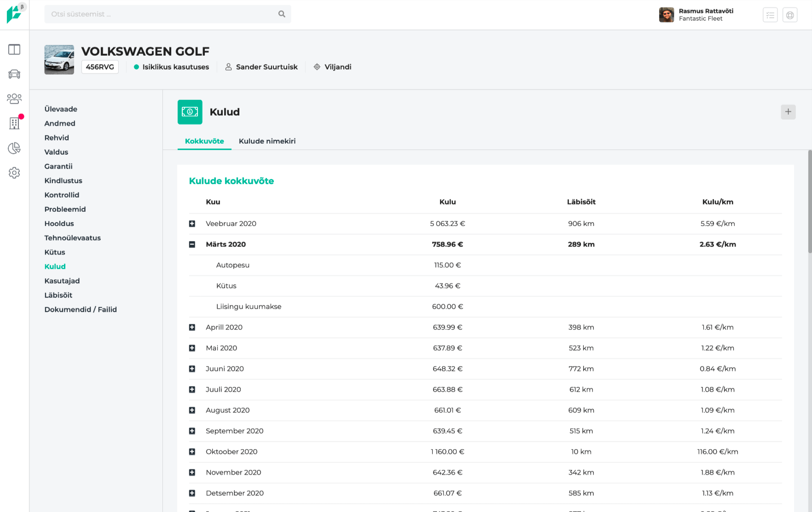Click the Liisingu kuumakse cost row
Image resolution: width=812 pixels, height=512 pixels.
coord(485,307)
